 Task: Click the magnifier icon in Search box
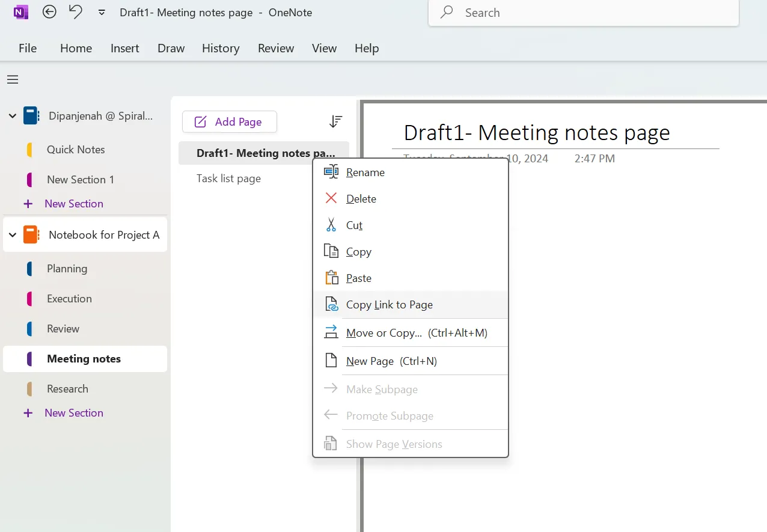pos(447,12)
